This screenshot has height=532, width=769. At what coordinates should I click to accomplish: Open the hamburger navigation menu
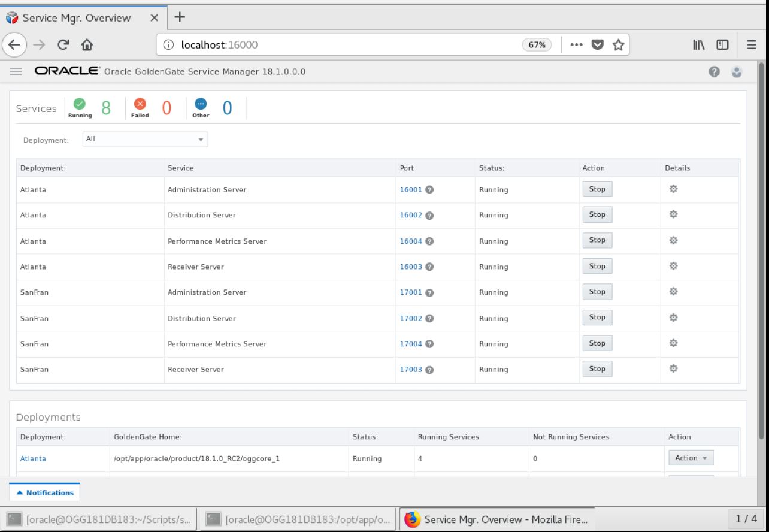16,72
